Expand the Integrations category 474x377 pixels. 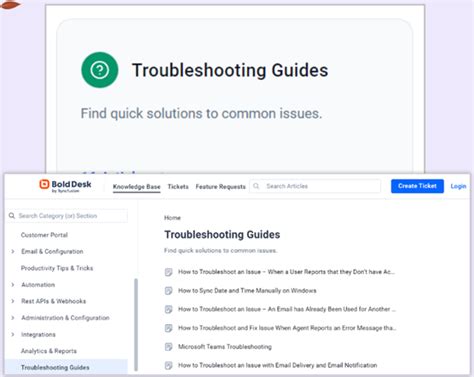13,334
